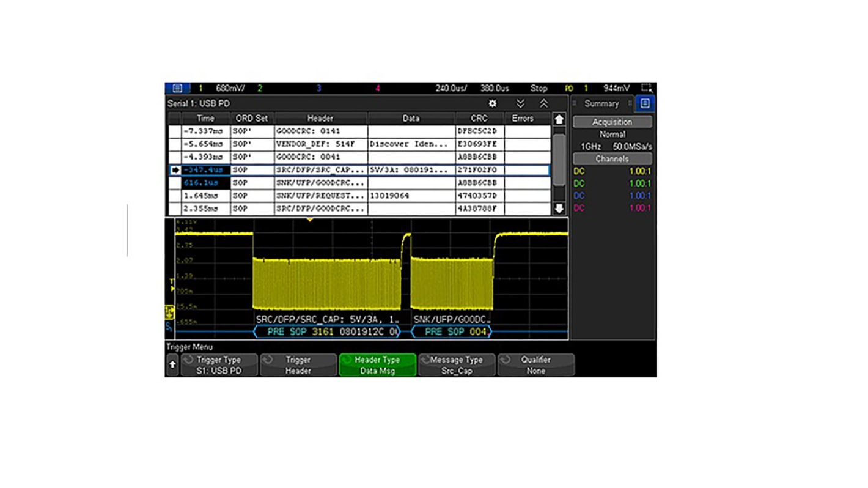Click the Time column header

pyautogui.click(x=205, y=119)
